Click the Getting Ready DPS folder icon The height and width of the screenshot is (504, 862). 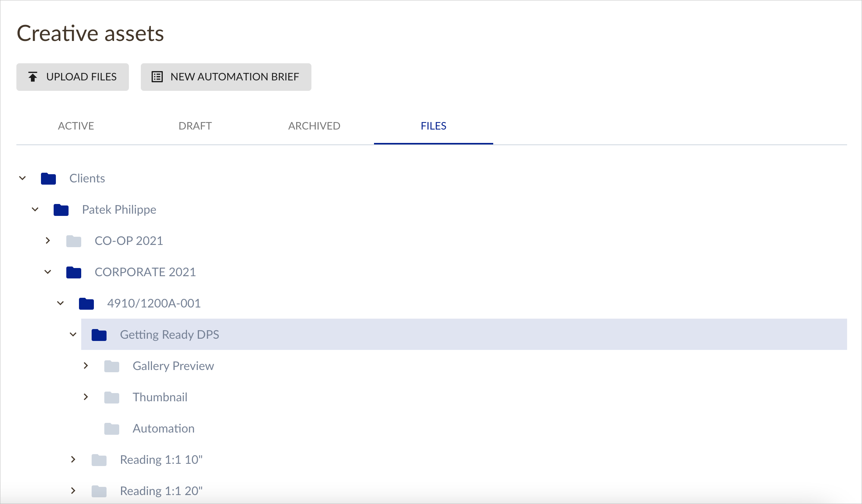[99, 335]
